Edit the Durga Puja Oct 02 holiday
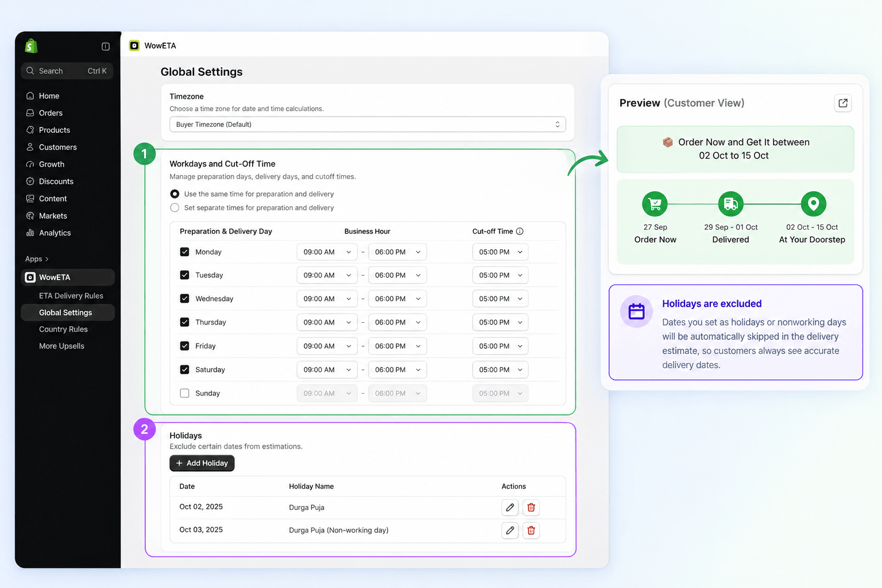Screen dimensions: 882x588 (510, 508)
